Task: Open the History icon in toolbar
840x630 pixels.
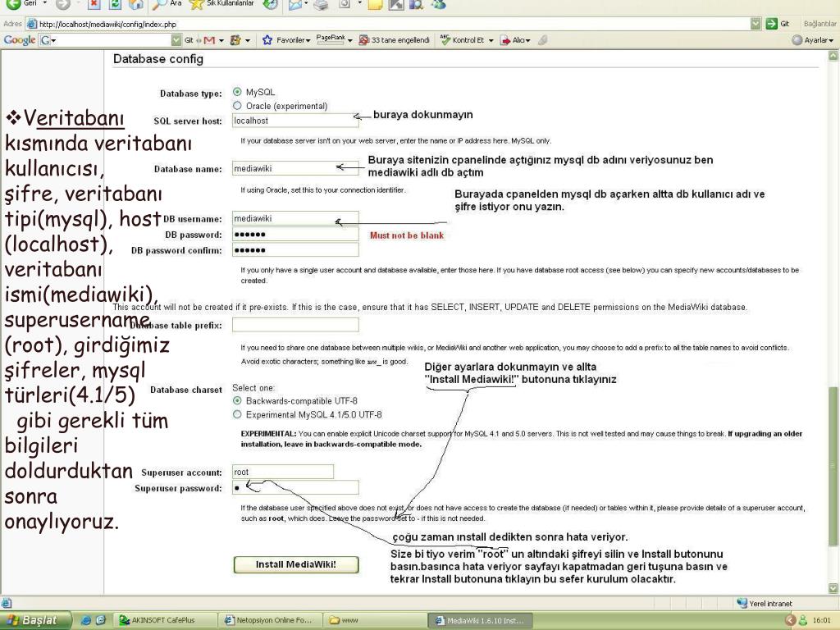Action: (271, 5)
